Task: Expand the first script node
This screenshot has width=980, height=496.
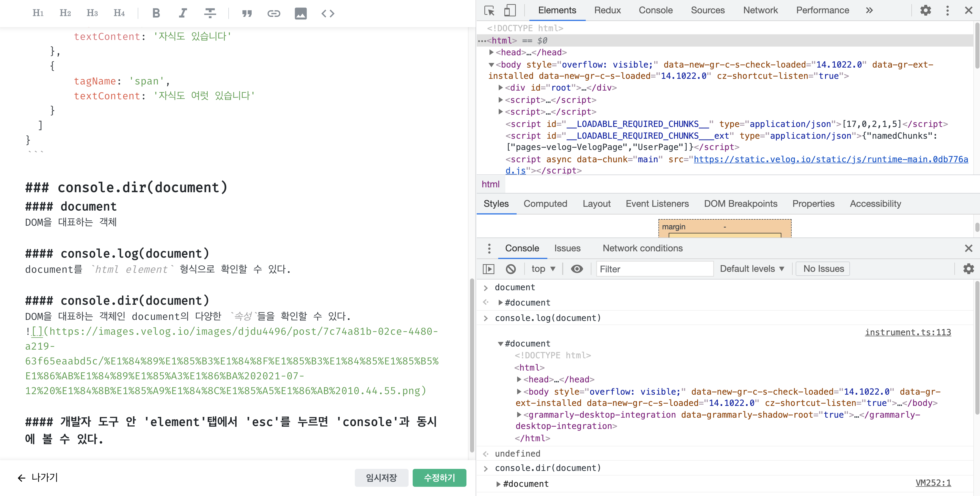Action: coord(501,100)
